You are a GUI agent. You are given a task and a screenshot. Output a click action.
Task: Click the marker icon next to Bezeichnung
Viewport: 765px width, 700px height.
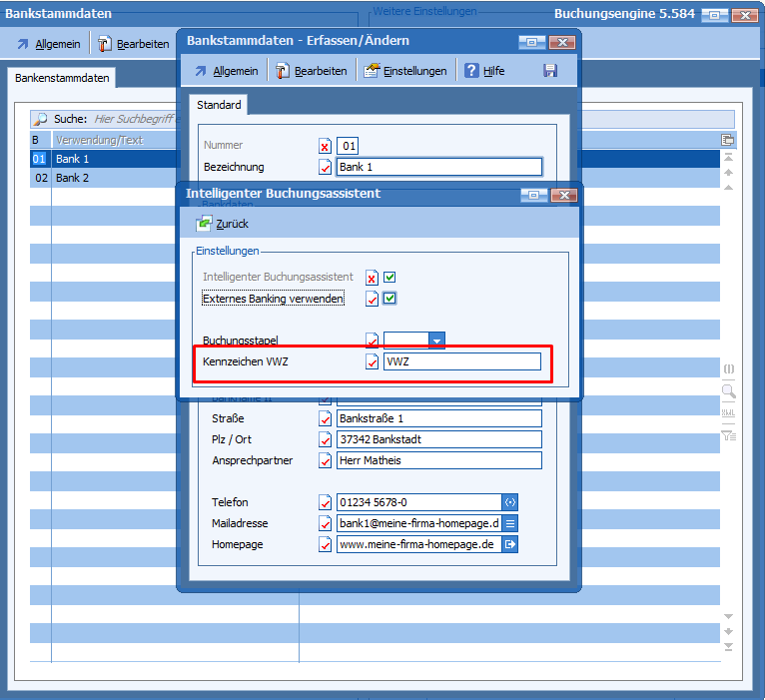tap(325, 167)
